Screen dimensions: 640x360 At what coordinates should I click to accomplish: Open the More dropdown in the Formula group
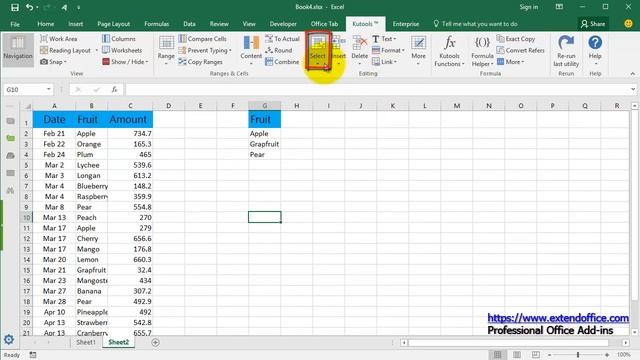click(510, 62)
